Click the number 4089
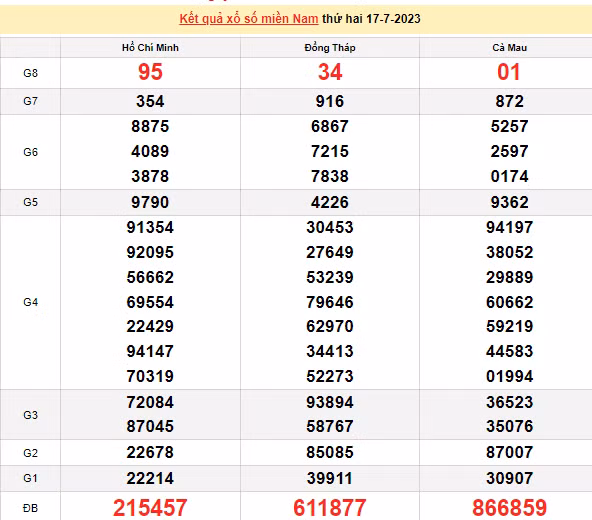Screen dimensions: 592x520 pyautogui.click(x=150, y=151)
